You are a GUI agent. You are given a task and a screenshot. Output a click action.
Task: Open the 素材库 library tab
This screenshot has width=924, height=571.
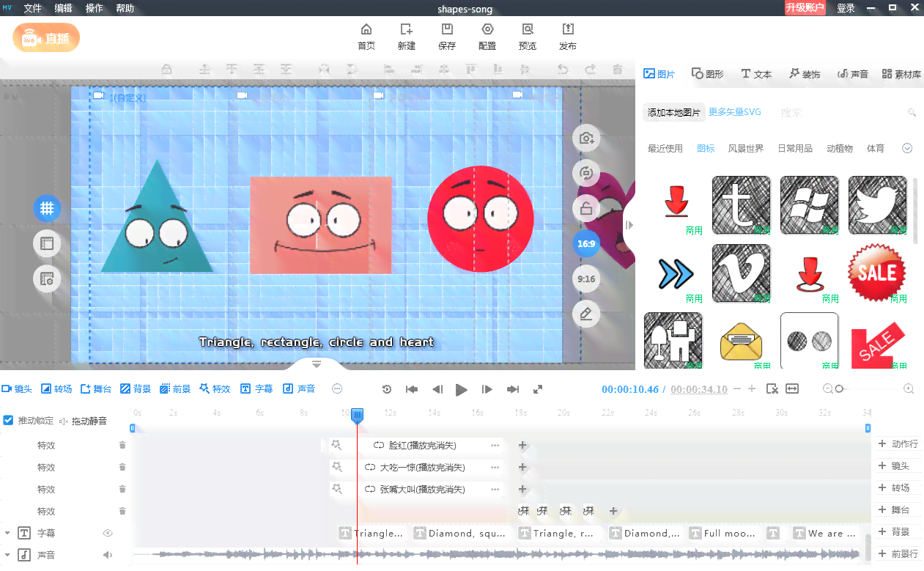point(901,74)
